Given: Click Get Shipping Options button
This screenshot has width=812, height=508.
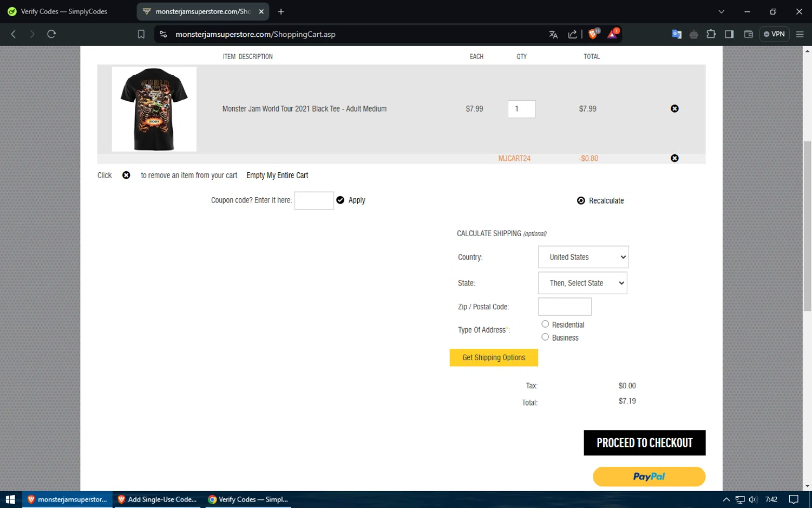Looking at the screenshot, I should click(x=494, y=357).
